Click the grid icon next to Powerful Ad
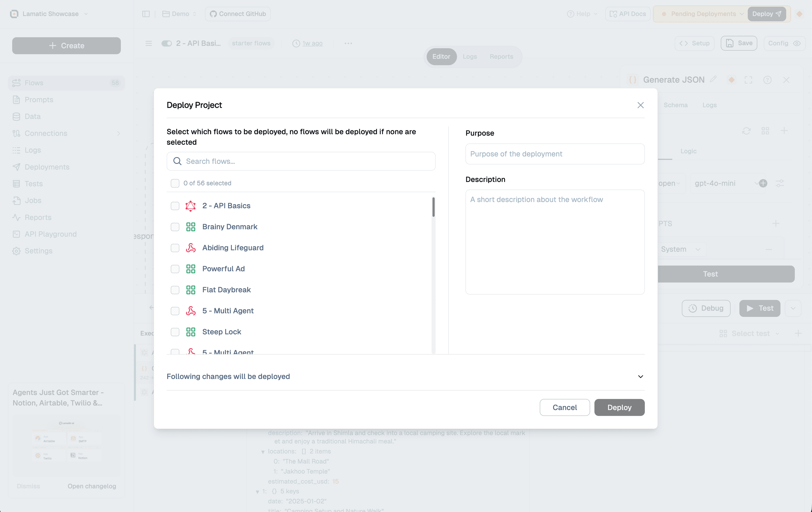The image size is (812, 512). click(191, 269)
